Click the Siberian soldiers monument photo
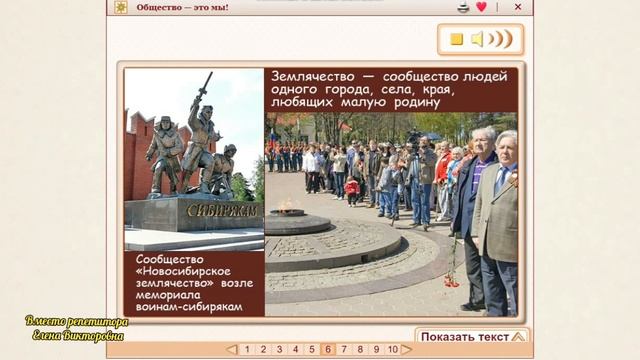The image size is (640, 360). tap(194, 160)
